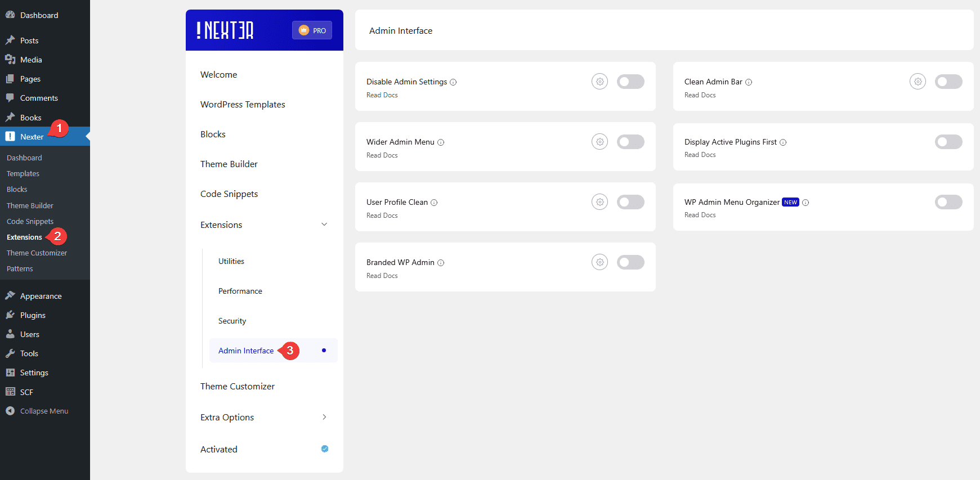Go to the Security extensions section
980x480 pixels.
coord(232,321)
